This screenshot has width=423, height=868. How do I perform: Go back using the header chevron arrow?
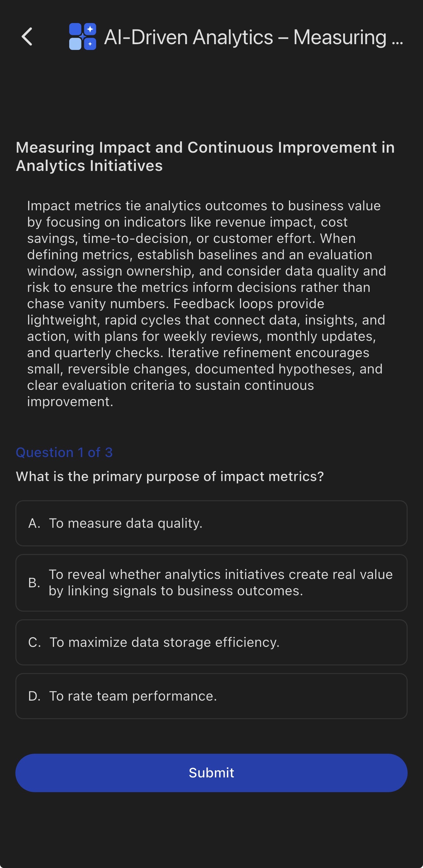coord(27,36)
